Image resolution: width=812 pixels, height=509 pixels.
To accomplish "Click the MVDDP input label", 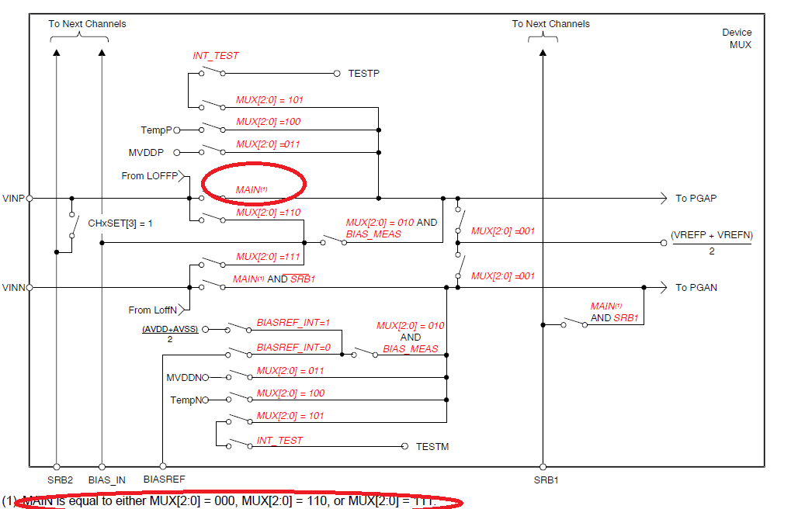I will pos(146,153).
